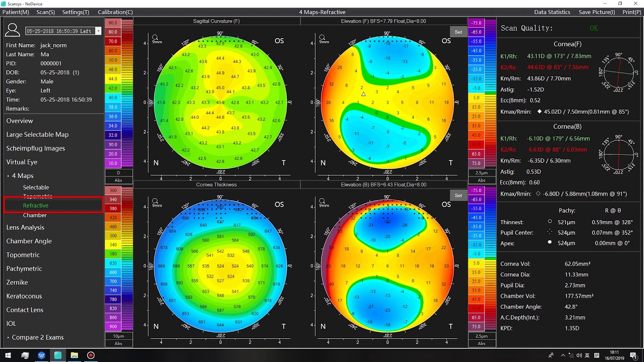Open the Zernike analysis view
The image size is (644, 362).
17,283
